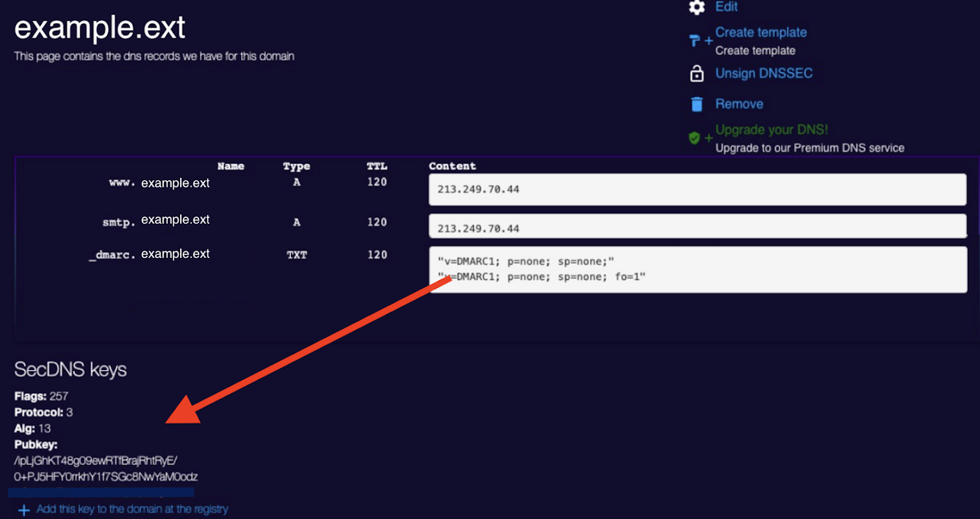Click the pubkey line starting 0+PJ5HFY0rrkhY

pos(106,477)
